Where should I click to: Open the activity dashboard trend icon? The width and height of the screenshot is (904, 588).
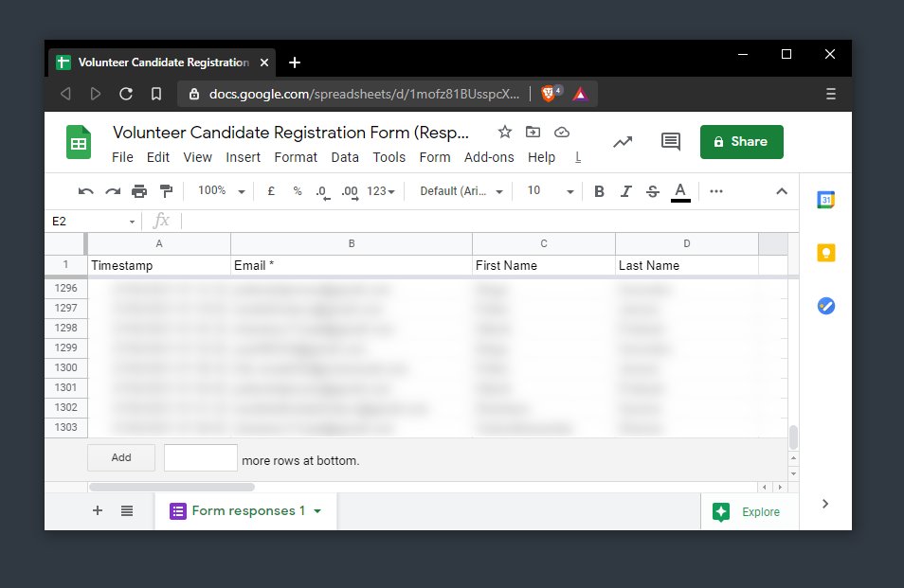[x=623, y=142]
